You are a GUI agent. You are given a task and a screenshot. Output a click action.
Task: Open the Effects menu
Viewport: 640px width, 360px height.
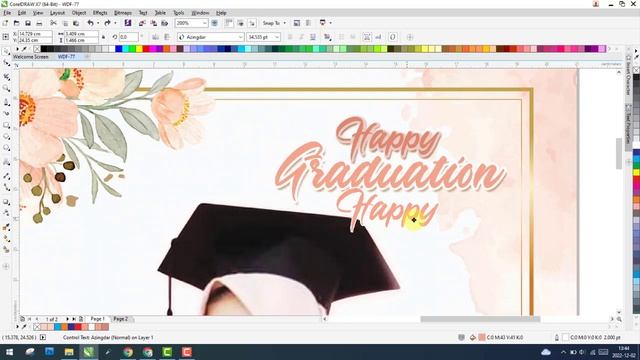pos(100,13)
